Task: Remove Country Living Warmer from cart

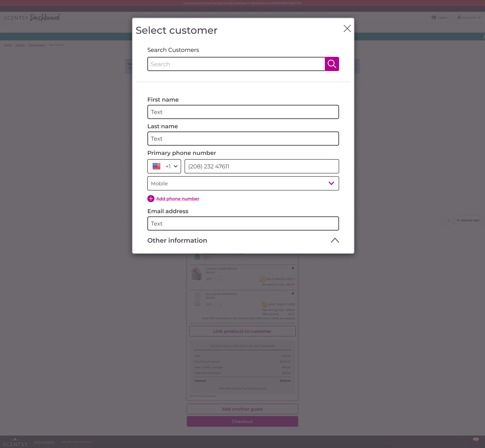Action: 293,268
